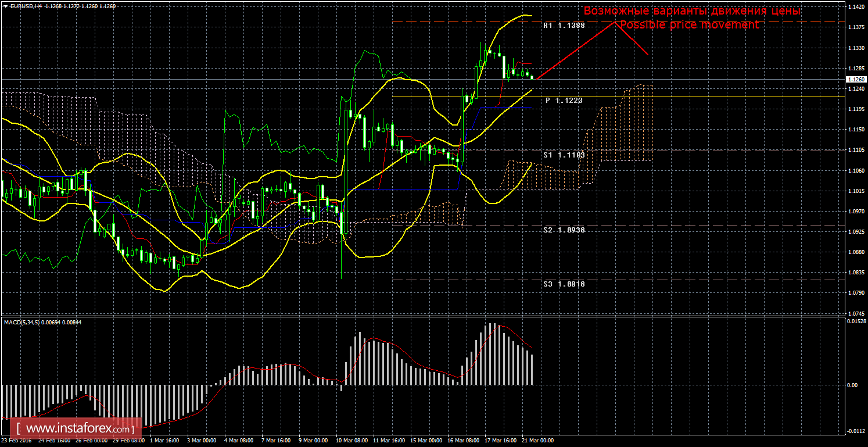The height and width of the screenshot is (447, 868).
Task: Click the 29 Feb 08:00 time label
Action: pos(129,441)
